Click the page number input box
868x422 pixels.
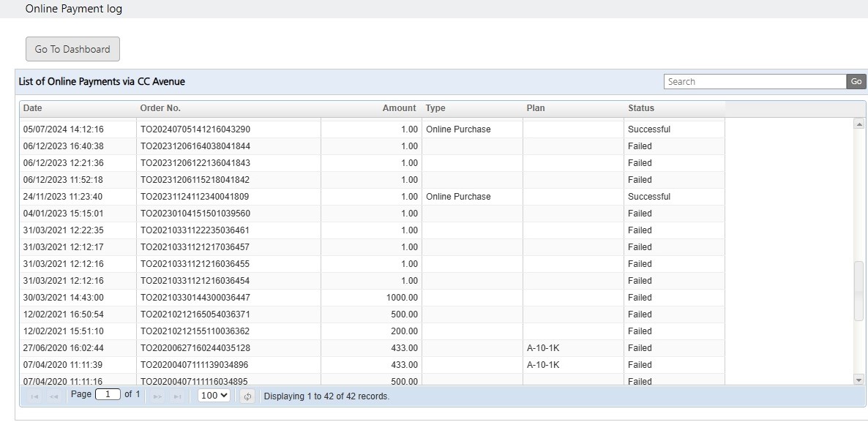(x=108, y=394)
